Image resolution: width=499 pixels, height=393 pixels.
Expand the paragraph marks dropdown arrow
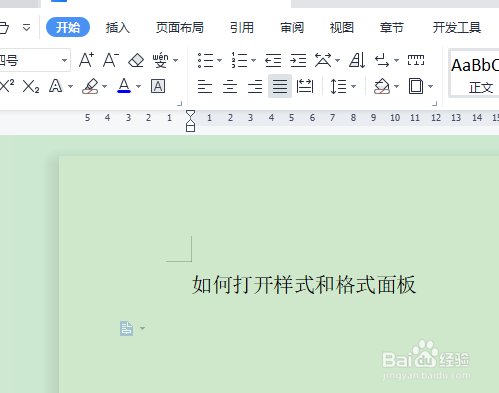[x=396, y=61]
